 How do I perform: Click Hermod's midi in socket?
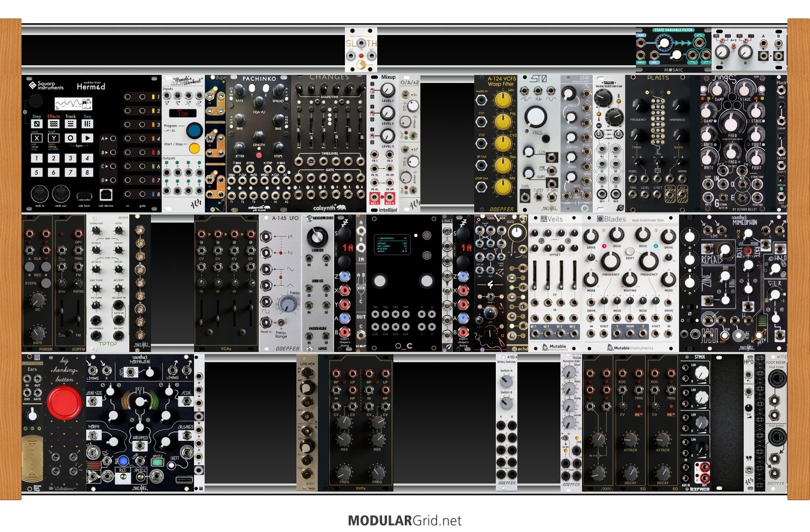tap(40, 194)
